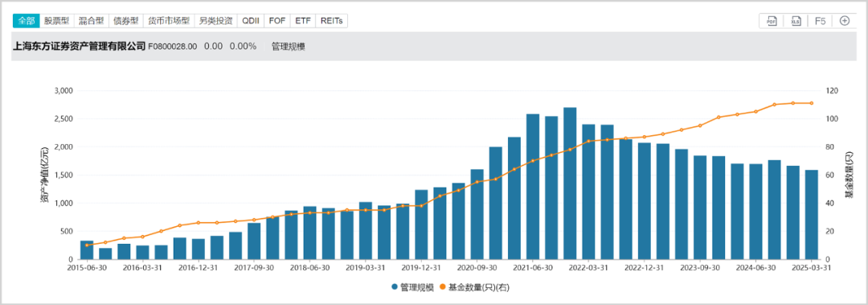Click the tallest bar near 2021-12-31

570,183
